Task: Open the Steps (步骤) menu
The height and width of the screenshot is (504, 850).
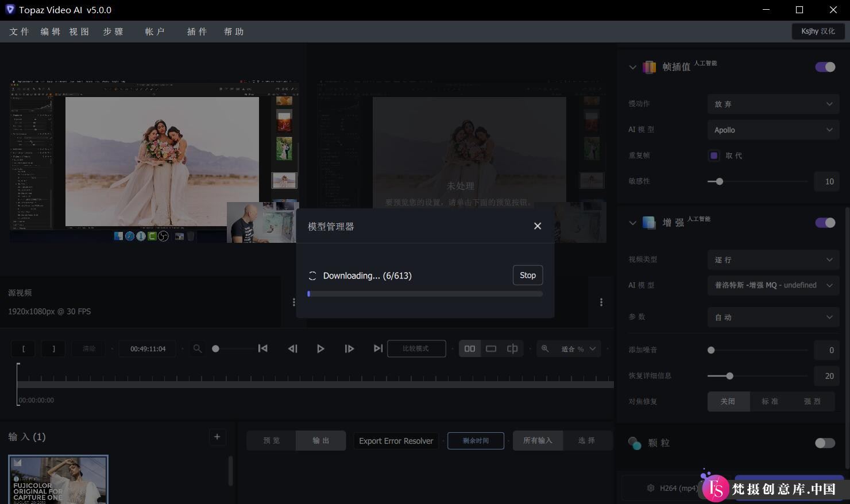Action: point(113,32)
